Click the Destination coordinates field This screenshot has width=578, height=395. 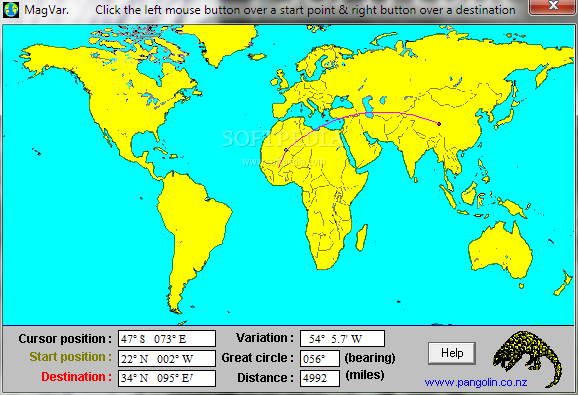pyautogui.click(x=167, y=378)
